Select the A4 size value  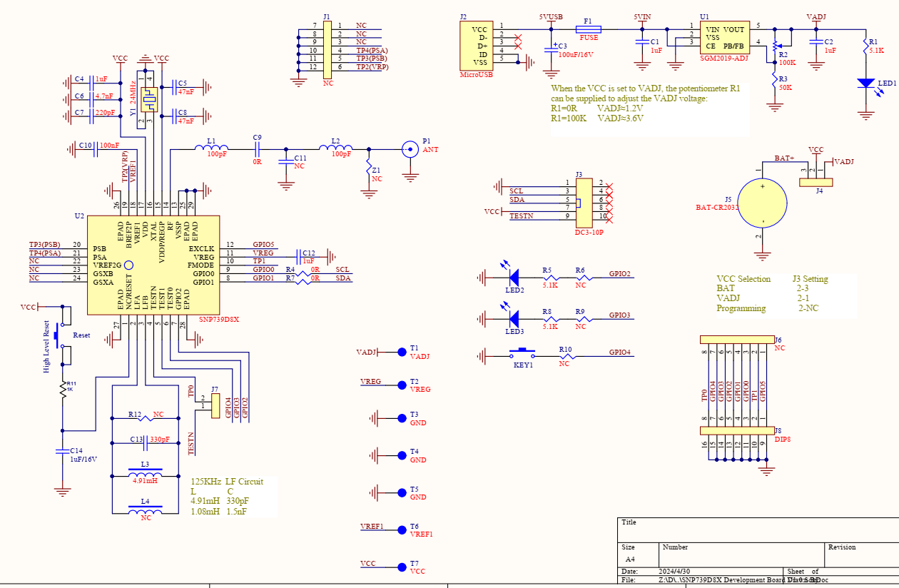(630, 559)
